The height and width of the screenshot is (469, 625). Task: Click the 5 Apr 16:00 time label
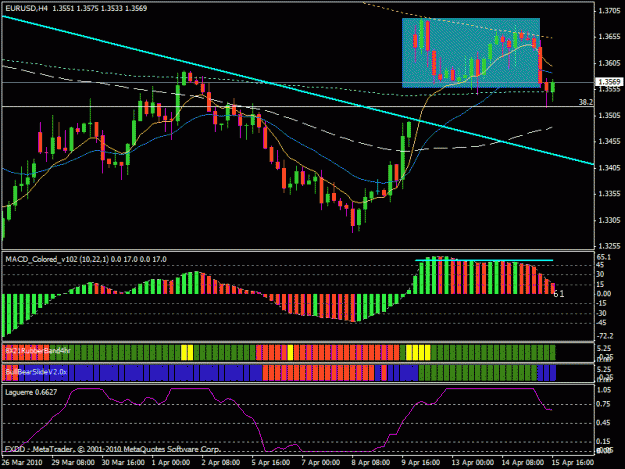271,462
